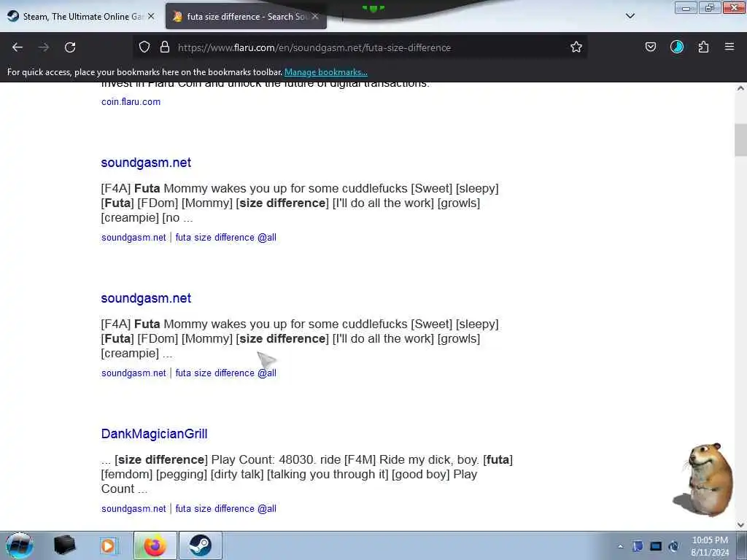This screenshot has width=747, height=560.
Task: Open the Firefox hamburger application menu
Action: pos(729,47)
